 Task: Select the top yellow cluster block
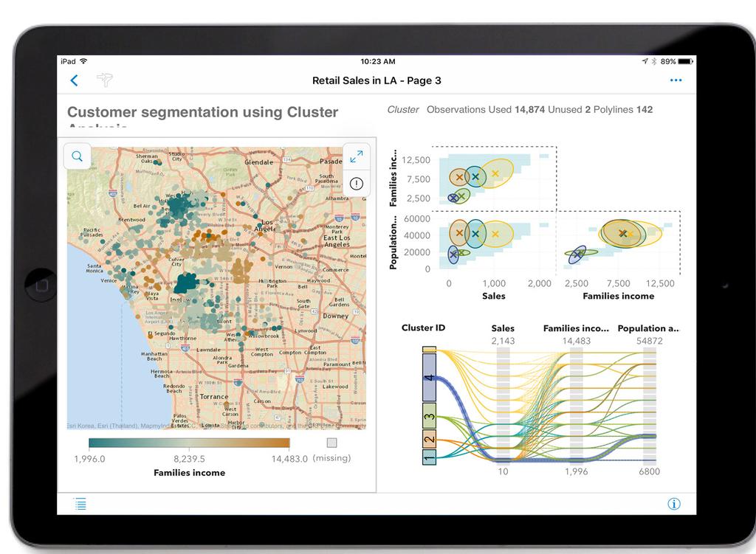click(429, 349)
